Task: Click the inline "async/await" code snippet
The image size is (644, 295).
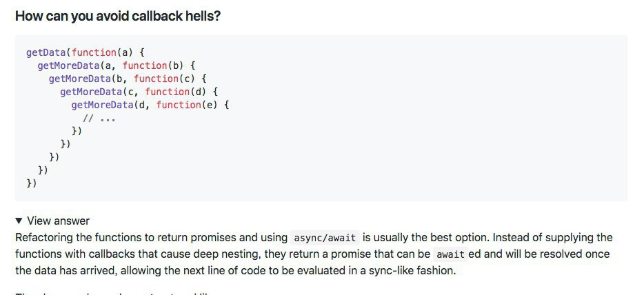Action: coord(324,238)
